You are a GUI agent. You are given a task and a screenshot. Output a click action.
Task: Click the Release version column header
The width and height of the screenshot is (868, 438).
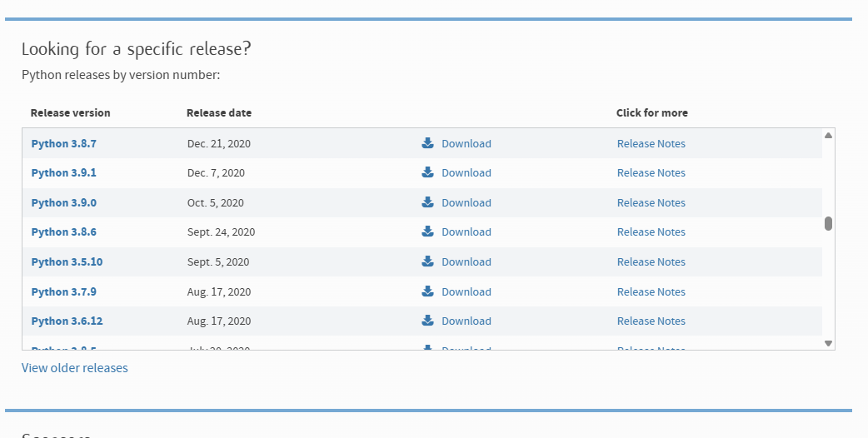click(70, 112)
